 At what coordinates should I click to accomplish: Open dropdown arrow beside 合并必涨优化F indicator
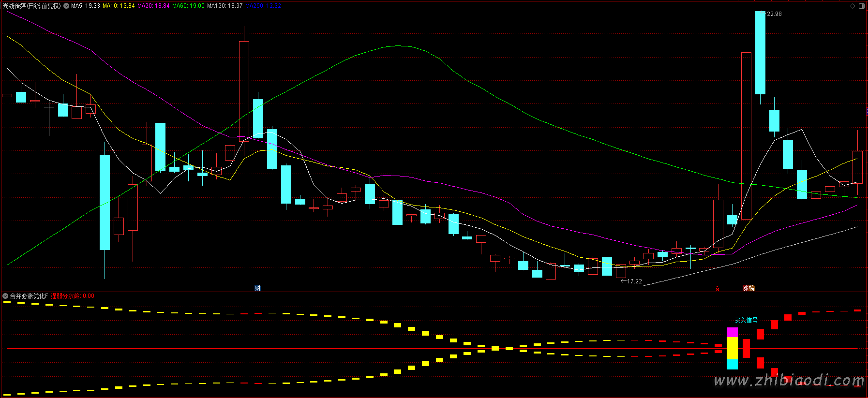(5, 296)
